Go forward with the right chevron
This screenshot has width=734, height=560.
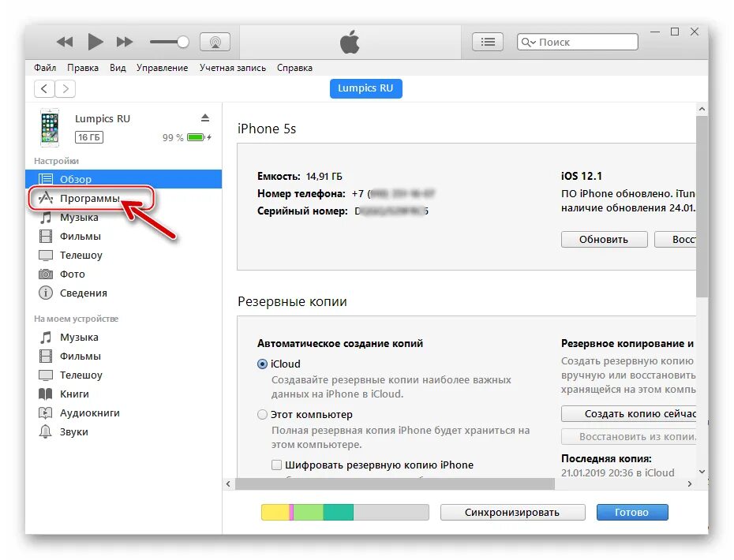(x=65, y=89)
